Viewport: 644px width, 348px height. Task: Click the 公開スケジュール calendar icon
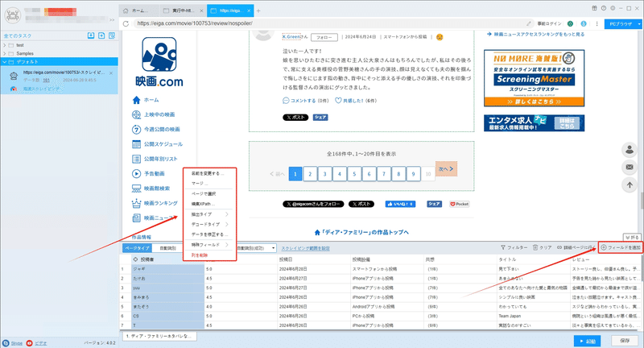click(x=136, y=144)
